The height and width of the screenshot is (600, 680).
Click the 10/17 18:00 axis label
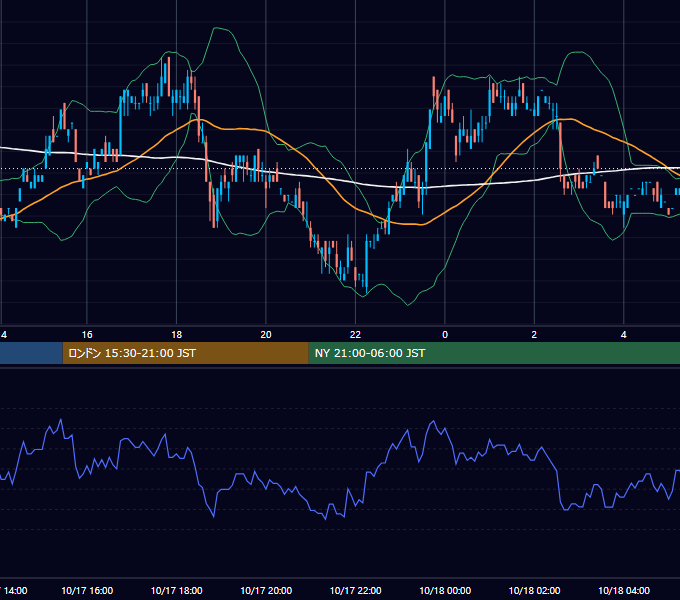[x=177, y=590]
